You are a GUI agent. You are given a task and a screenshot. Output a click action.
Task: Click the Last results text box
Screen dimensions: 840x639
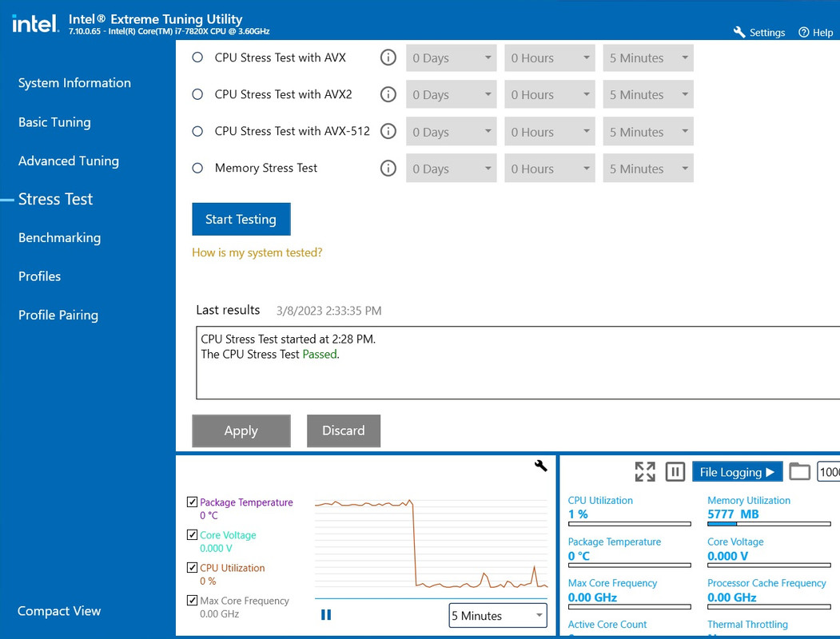(x=517, y=363)
